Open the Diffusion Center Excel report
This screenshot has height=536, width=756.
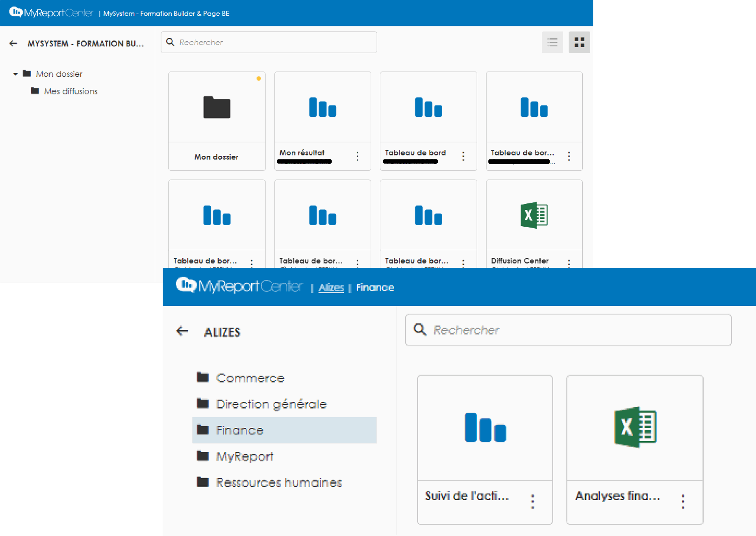tap(534, 215)
